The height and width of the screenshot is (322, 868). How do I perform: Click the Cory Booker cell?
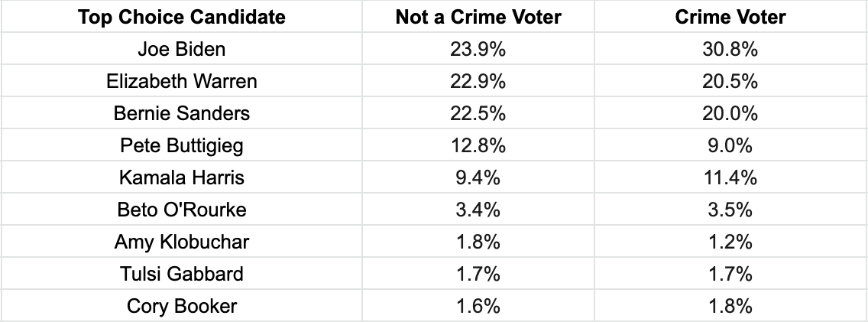(x=182, y=306)
